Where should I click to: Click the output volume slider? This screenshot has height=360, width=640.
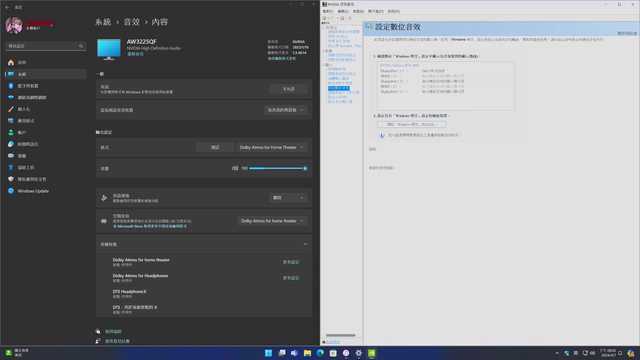pyautogui.click(x=278, y=168)
